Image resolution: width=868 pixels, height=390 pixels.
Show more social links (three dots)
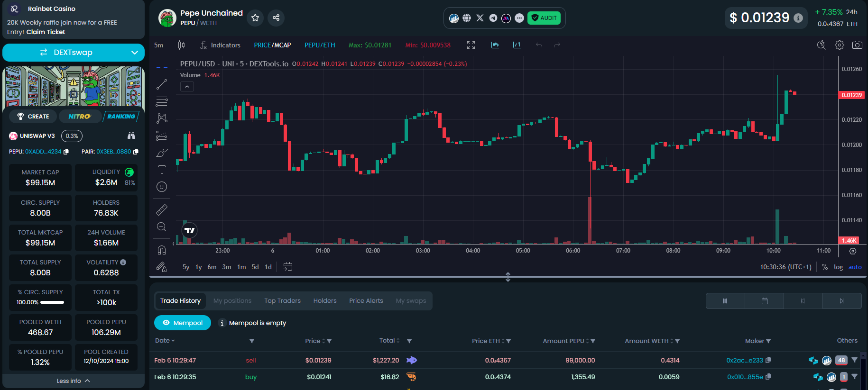tap(519, 18)
